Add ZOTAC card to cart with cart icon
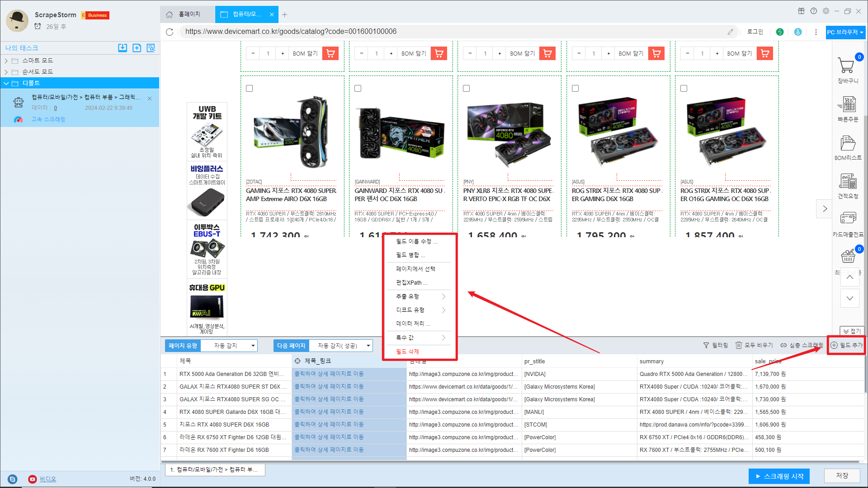Image resolution: width=868 pixels, height=488 pixels. click(x=330, y=54)
